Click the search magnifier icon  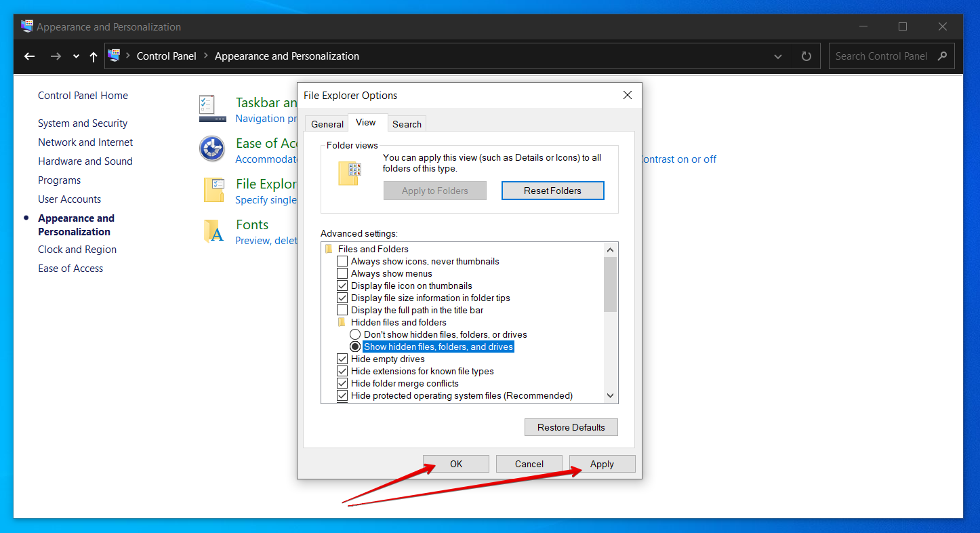[x=942, y=56]
